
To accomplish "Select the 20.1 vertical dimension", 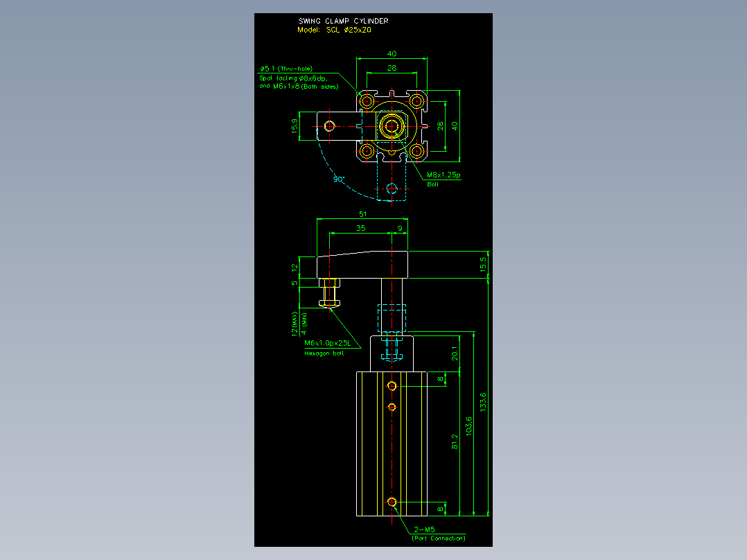I will 455,353.
